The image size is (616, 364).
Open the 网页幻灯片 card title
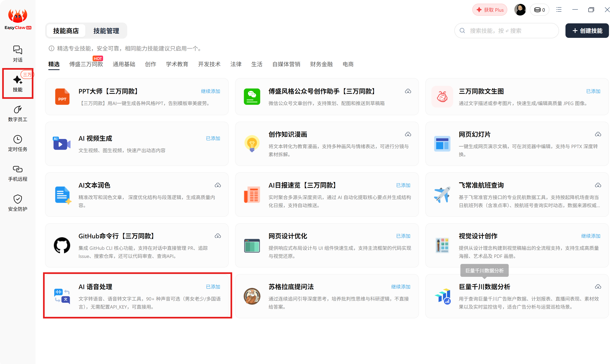[x=474, y=134]
